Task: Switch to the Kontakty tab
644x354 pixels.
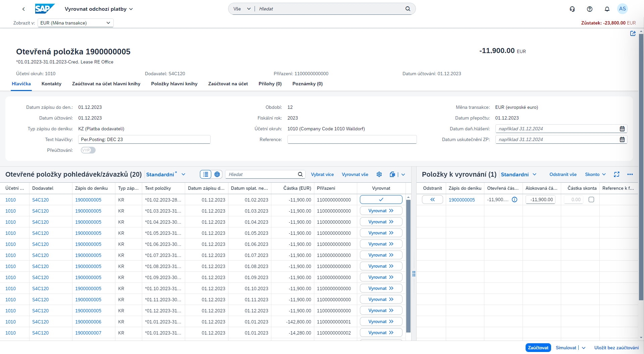Action: [x=51, y=84]
